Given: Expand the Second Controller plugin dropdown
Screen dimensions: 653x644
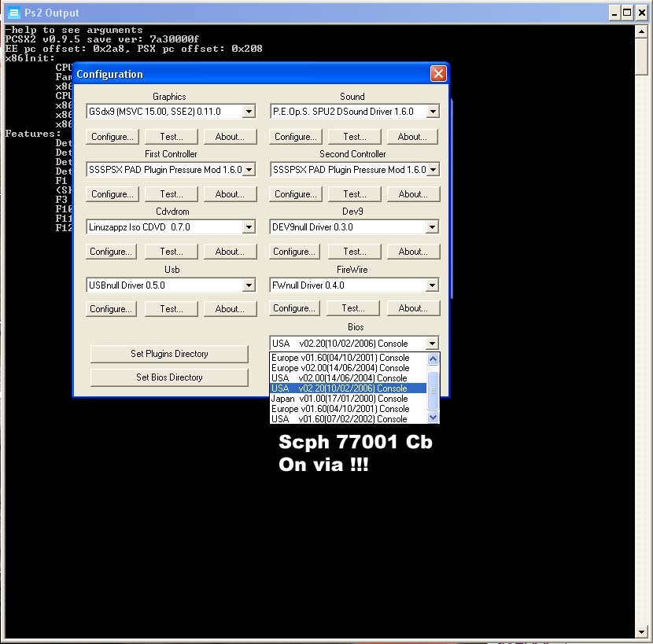Looking at the screenshot, I should [433, 169].
